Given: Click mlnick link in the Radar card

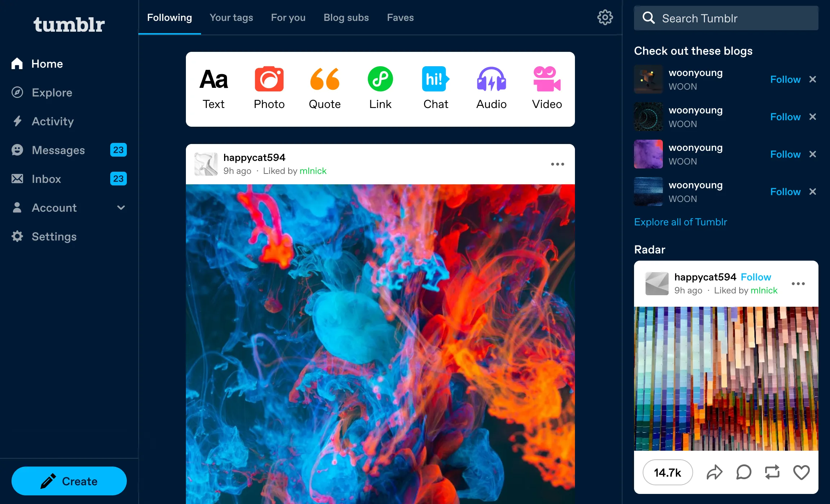Looking at the screenshot, I should pos(764,291).
